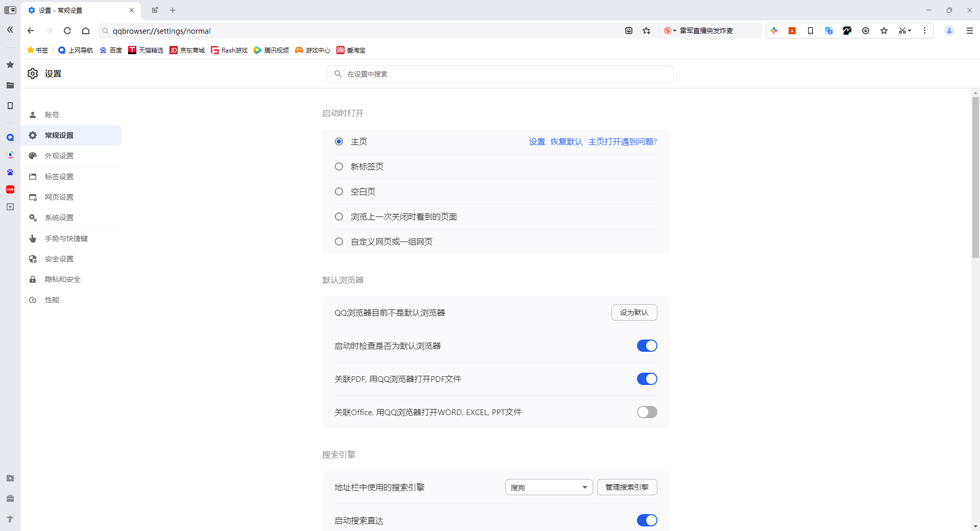Click the red PDF toolbar icon

click(x=792, y=31)
